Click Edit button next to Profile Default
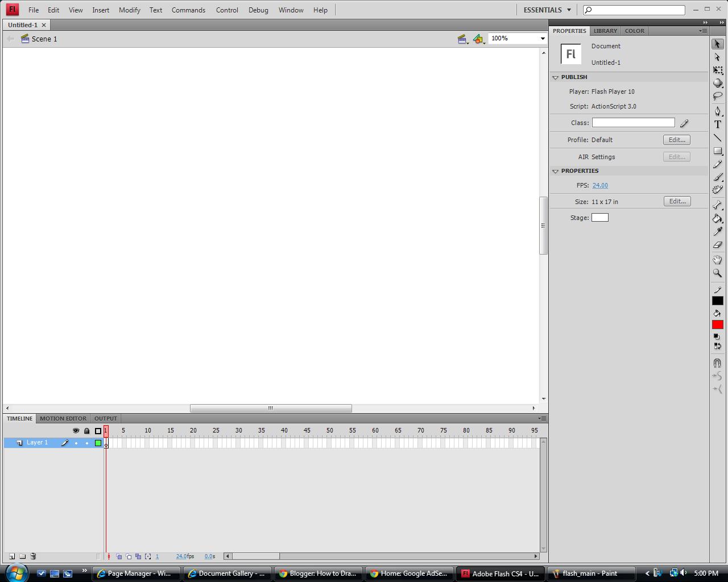 [x=676, y=139]
